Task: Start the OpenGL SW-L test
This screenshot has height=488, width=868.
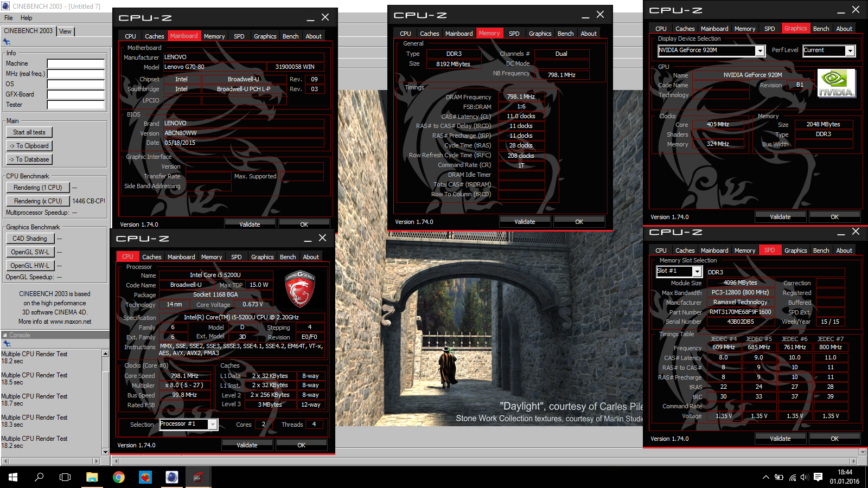Action: tap(30, 252)
